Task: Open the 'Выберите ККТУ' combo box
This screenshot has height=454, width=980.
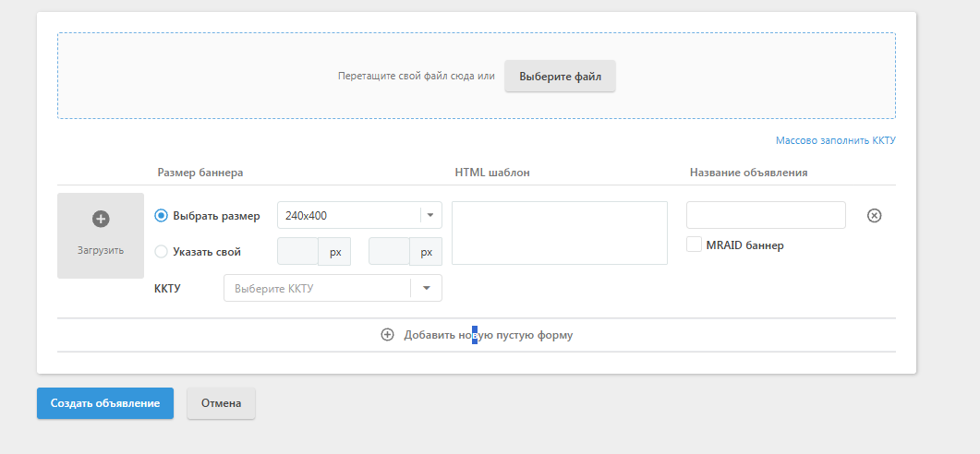Action: tap(317, 288)
